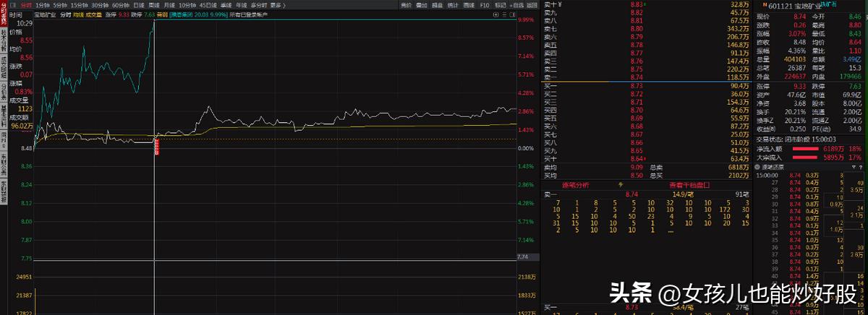Click the 买一 8.73 order row
The height and width of the screenshot is (315, 868).
pyautogui.click(x=647, y=86)
